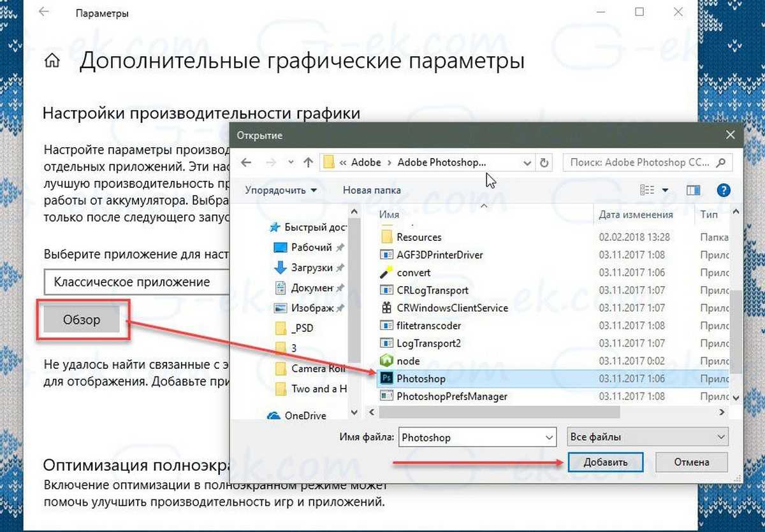Refresh the Adobe Photoshop folder listing
Screen dimensions: 765x532
pyautogui.click(x=544, y=162)
